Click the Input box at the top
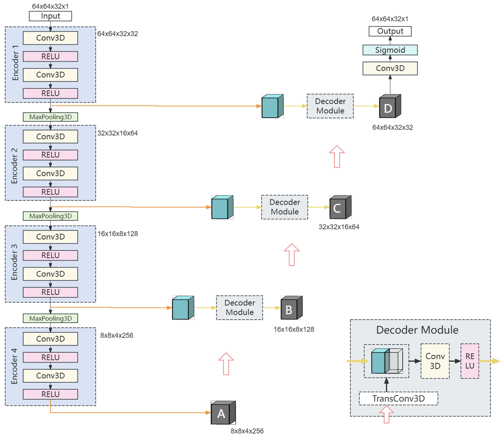Screen dimensions: 504x439 pos(50,16)
